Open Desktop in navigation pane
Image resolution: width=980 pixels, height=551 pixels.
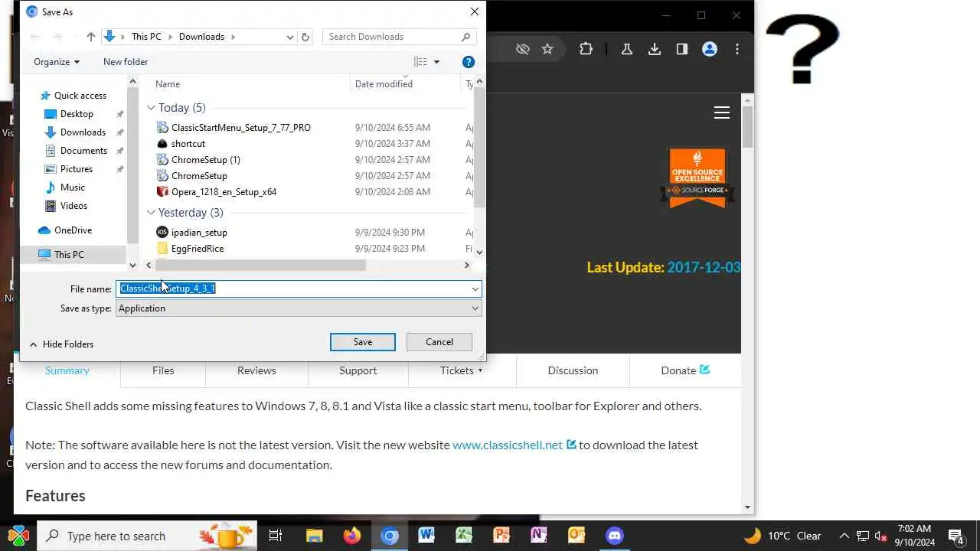(x=77, y=114)
